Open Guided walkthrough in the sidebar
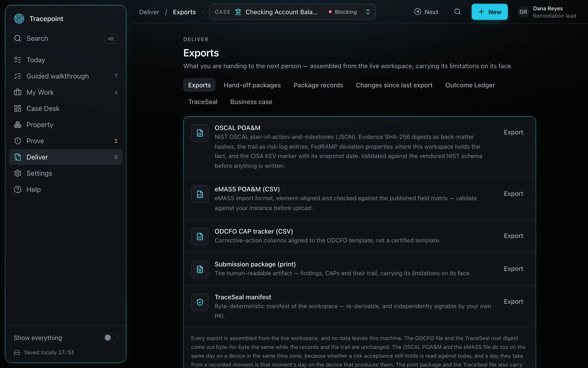 click(65, 76)
